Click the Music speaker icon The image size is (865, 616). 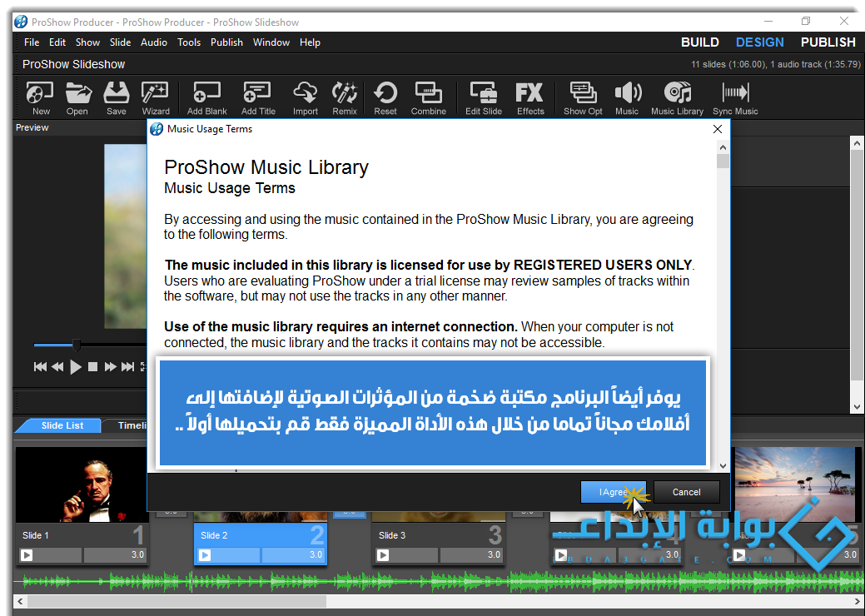point(627,98)
